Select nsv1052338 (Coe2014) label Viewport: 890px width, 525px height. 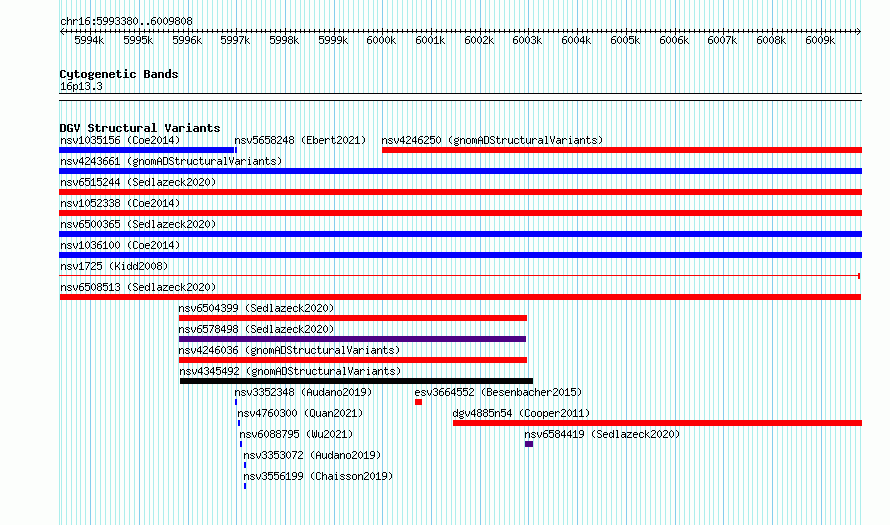(120, 203)
